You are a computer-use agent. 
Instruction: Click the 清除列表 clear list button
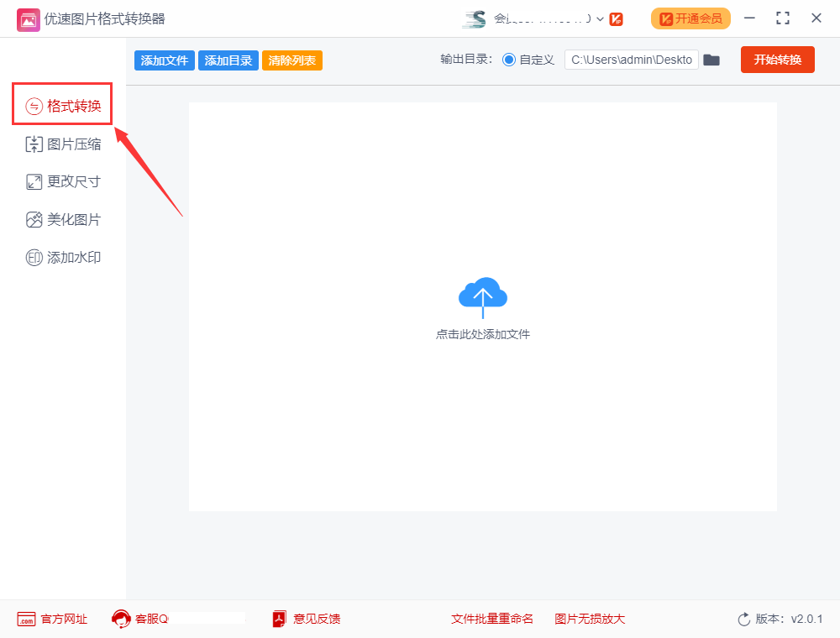coord(291,60)
